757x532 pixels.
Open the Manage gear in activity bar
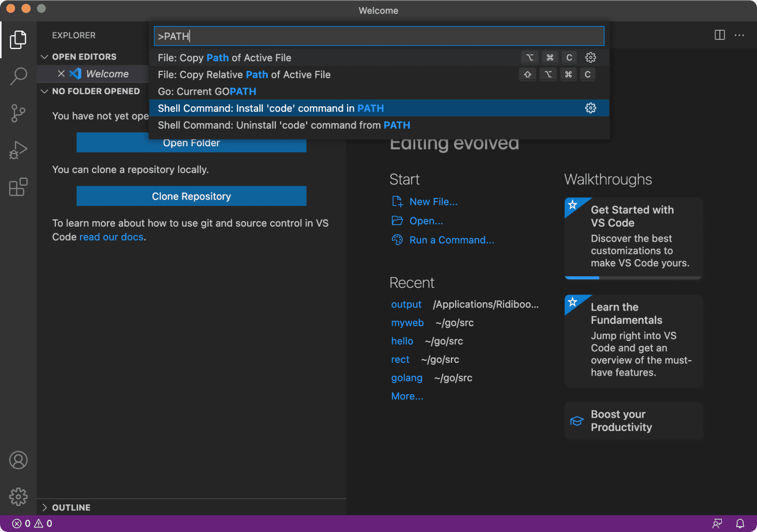[x=18, y=496]
